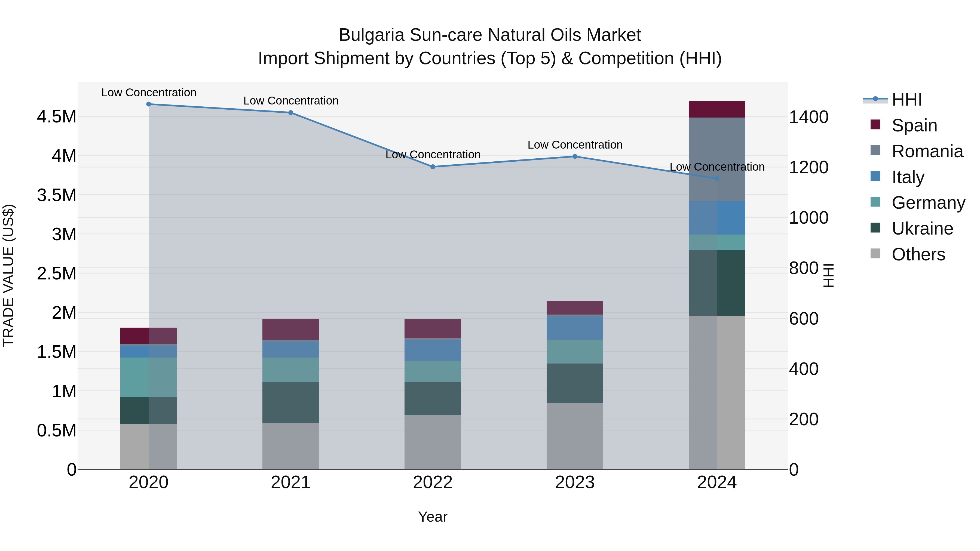Screen dimensions: 980x551
Task: Click the Others gray legend swatch
Action: point(875,253)
